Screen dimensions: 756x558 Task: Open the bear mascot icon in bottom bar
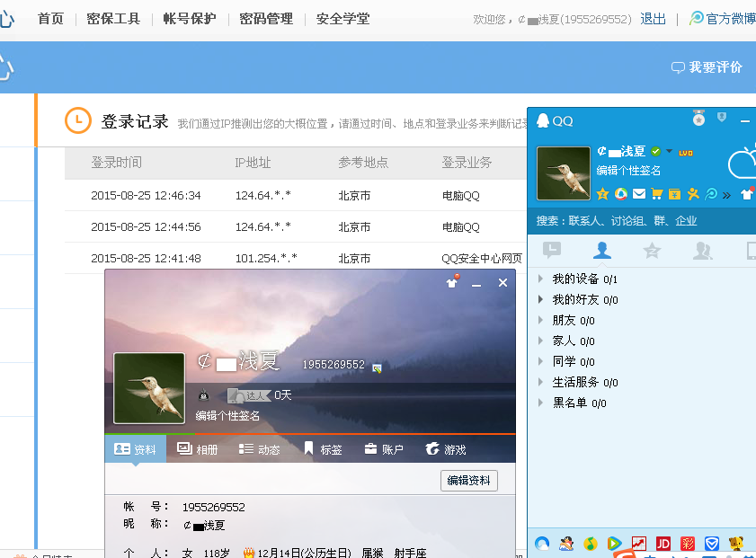735,544
